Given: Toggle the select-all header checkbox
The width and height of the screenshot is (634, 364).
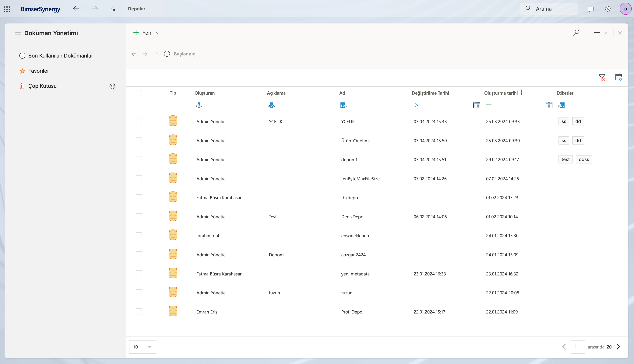Looking at the screenshot, I should [x=139, y=93].
